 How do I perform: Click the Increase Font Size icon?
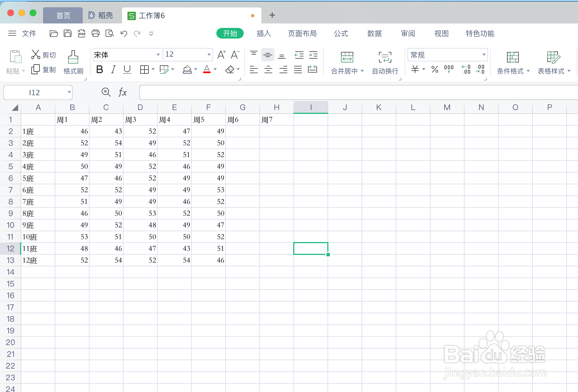pyautogui.click(x=221, y=55)
